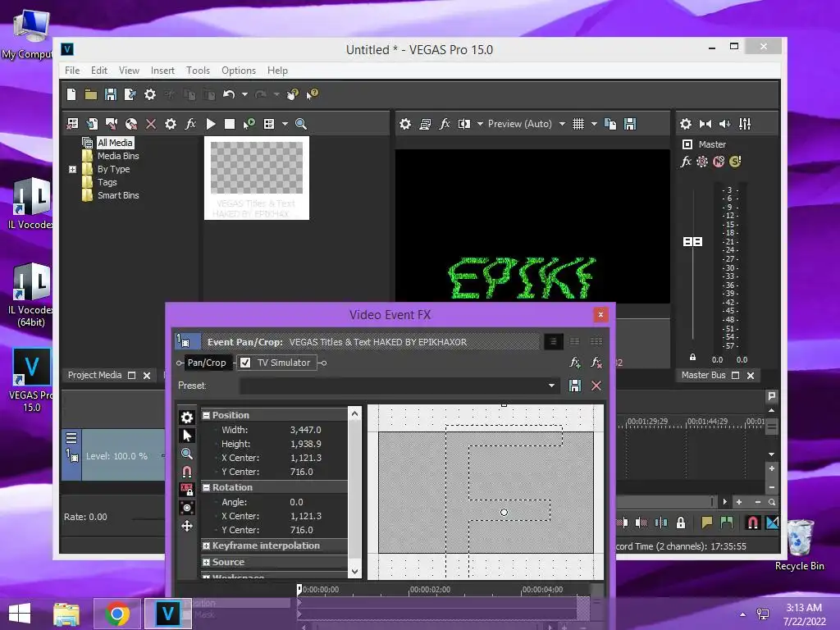The image size is (840, 630).
Task: Toggle Pan/Crop snapping magnet
Action: [x=187, y=472]
